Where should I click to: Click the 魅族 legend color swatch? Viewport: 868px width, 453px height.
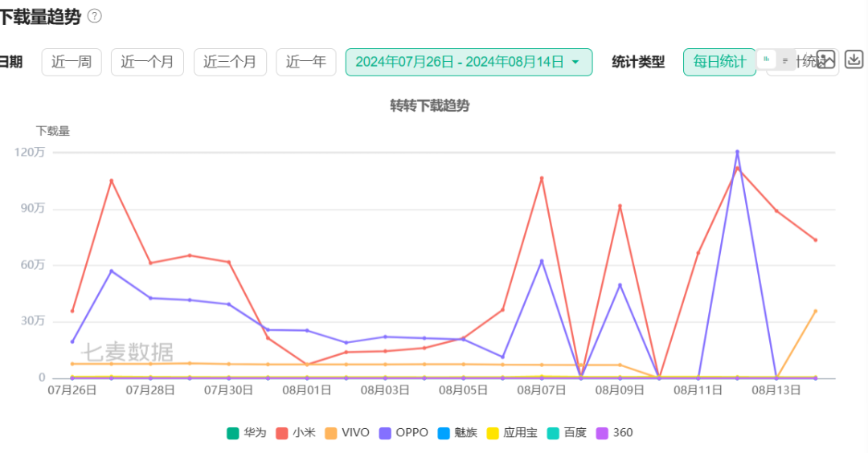pos(444,433)
